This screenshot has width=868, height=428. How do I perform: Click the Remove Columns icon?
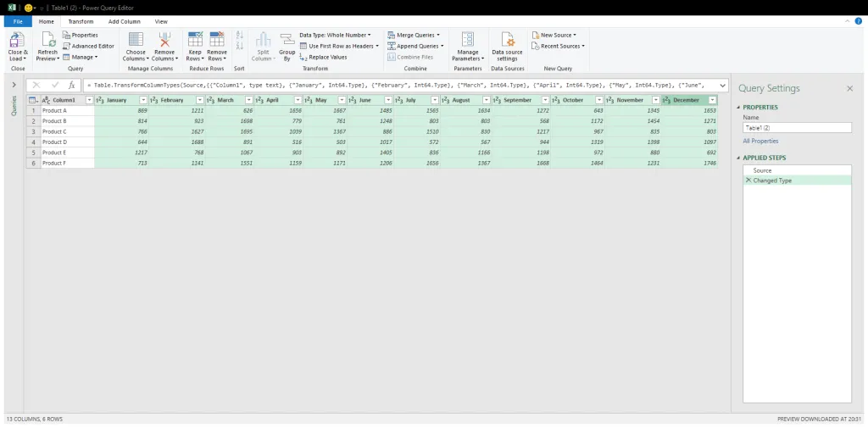pyautogui.click(x=164, y=40)
